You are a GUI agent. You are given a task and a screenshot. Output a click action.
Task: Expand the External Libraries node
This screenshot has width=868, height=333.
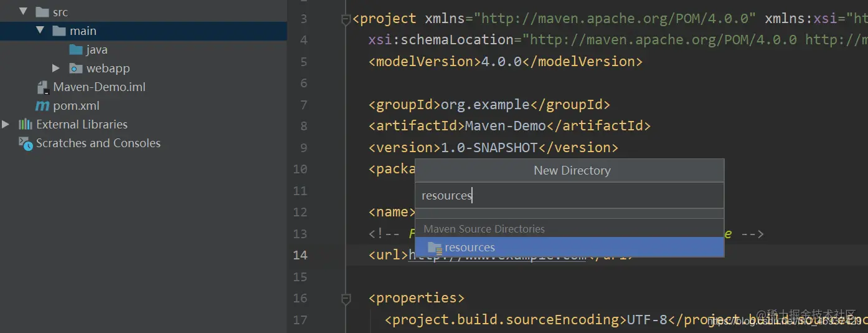pos(6,124)
